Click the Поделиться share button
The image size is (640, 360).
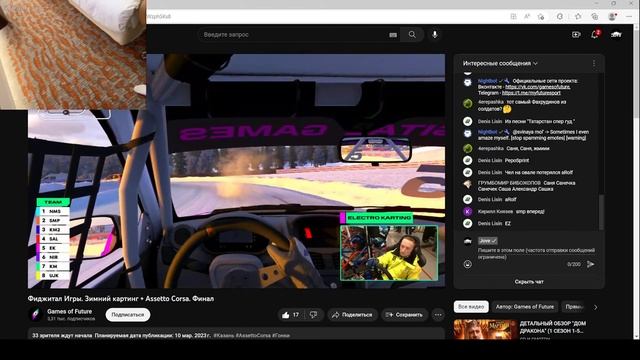pyautogui.click(x=352, y=315)
